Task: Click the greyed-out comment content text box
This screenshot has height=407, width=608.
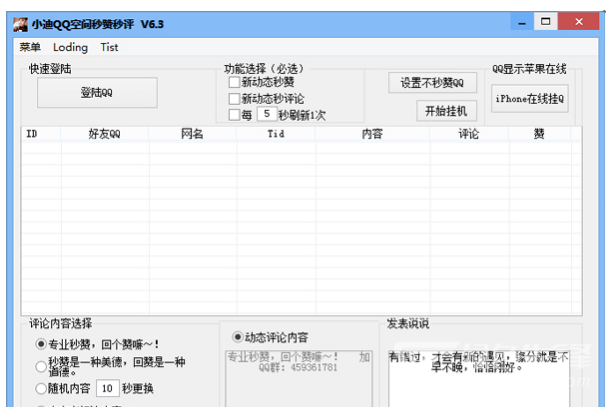Action: [x=299, y=379]
